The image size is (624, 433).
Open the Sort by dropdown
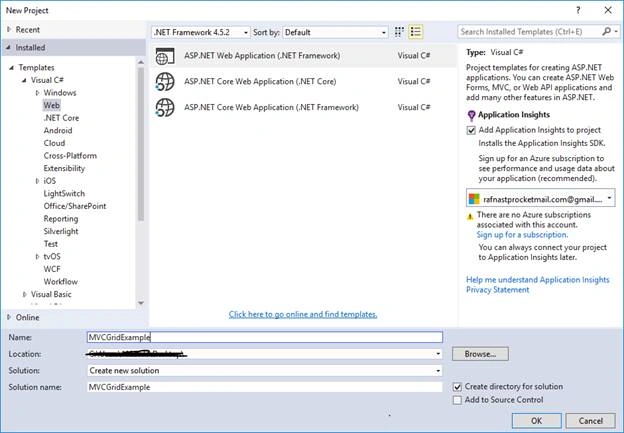point(335,32)
